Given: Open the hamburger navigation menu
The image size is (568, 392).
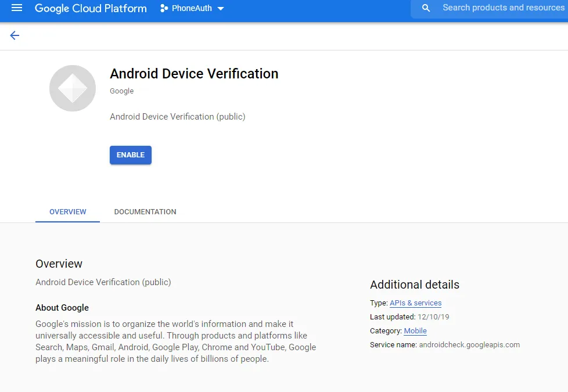Looking at the screenshot, I should (17, 8).
